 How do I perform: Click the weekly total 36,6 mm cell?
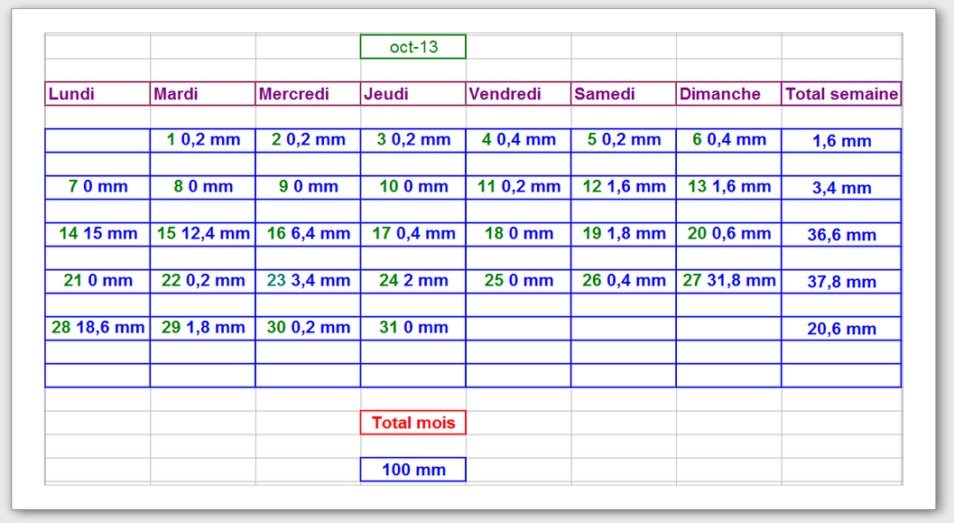(841, 235)
